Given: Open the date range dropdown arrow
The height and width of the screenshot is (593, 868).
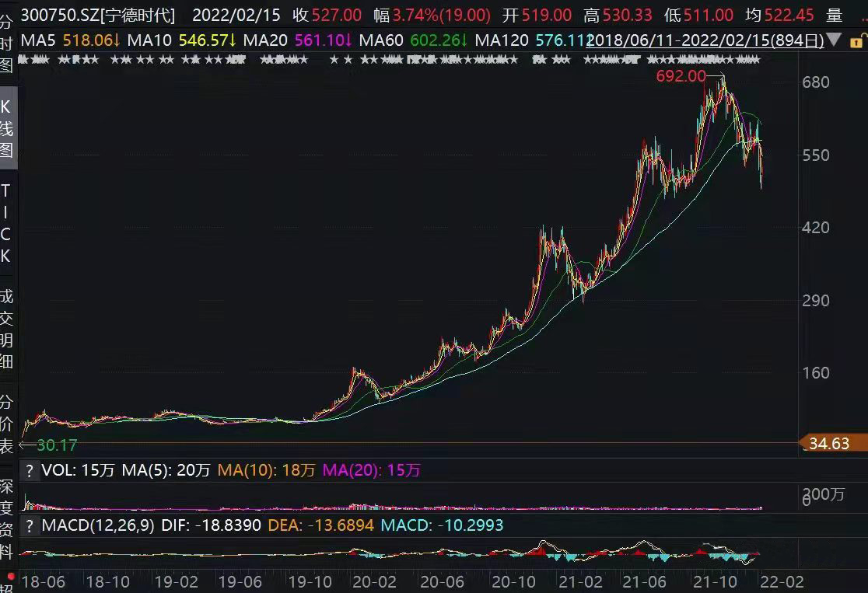Looking at the screenshot, I should [834, 40].
